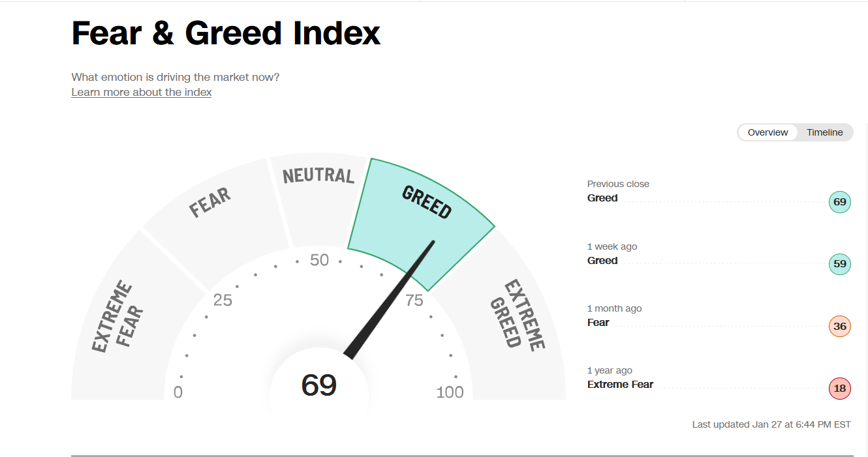Switch to the Timeline view
This screenshot has height=457, width=868.
[x=824, y=132]
